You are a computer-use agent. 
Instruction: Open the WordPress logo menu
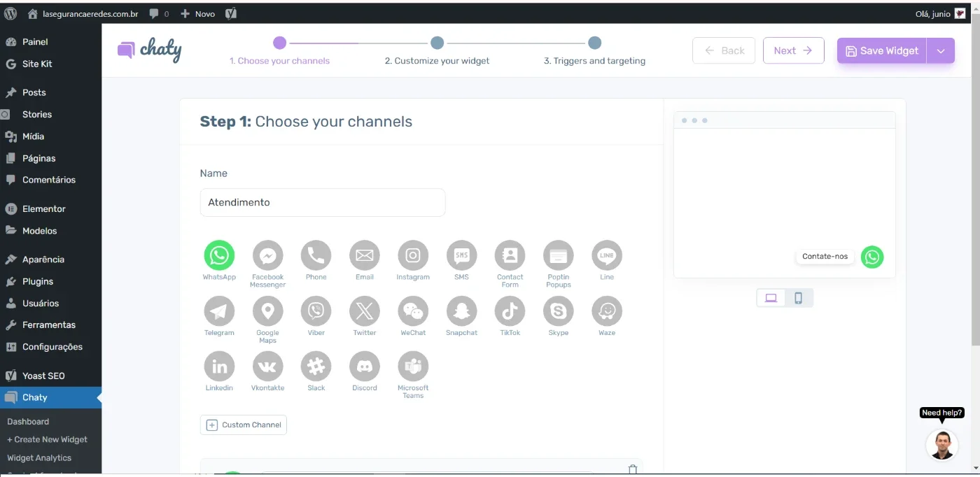coord(10,13)
